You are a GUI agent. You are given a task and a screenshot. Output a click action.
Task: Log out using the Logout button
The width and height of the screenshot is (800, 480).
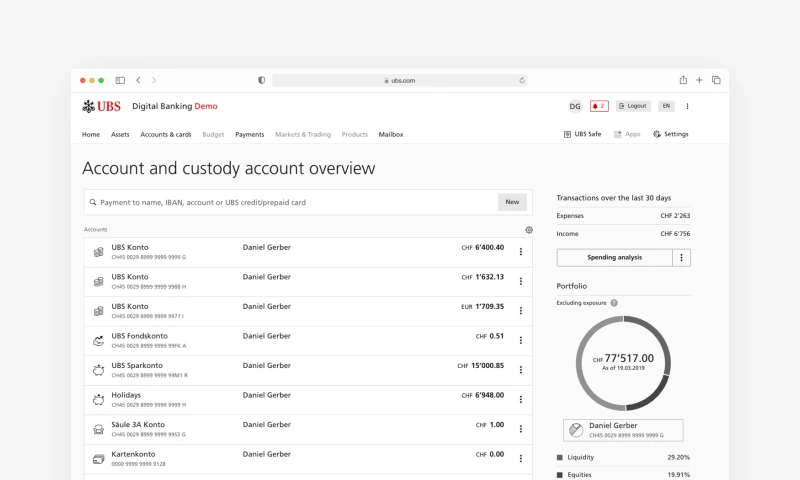coord(633,106)
